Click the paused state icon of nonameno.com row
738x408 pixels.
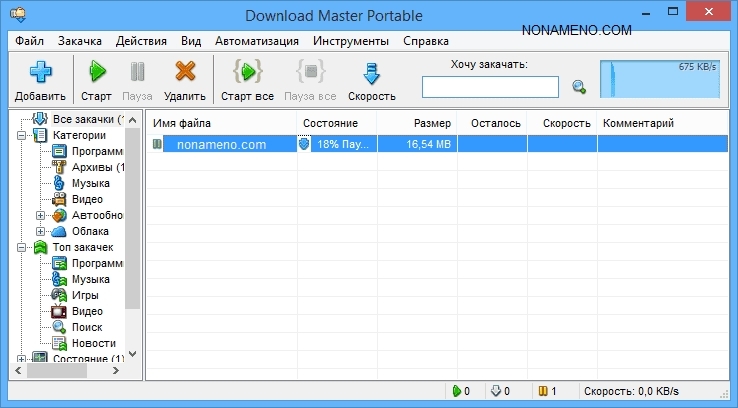pos(157,144)
